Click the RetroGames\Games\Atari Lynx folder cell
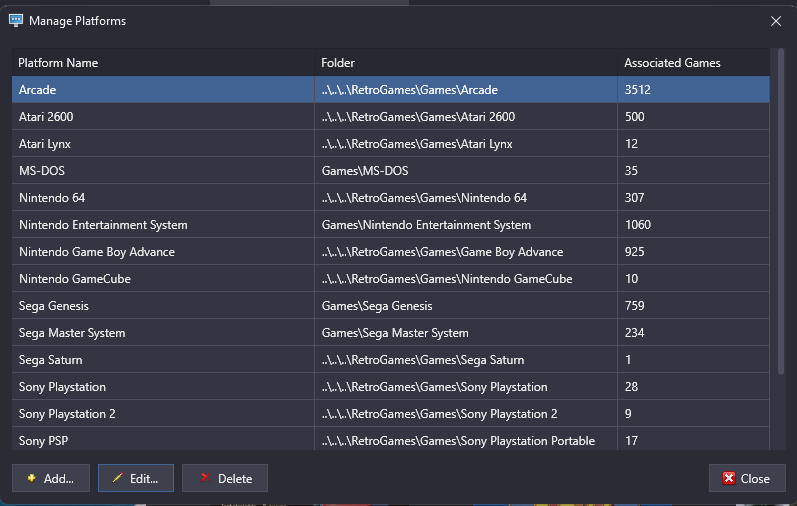The width and height of the screenshot is (797, 506). click(466, 143)
